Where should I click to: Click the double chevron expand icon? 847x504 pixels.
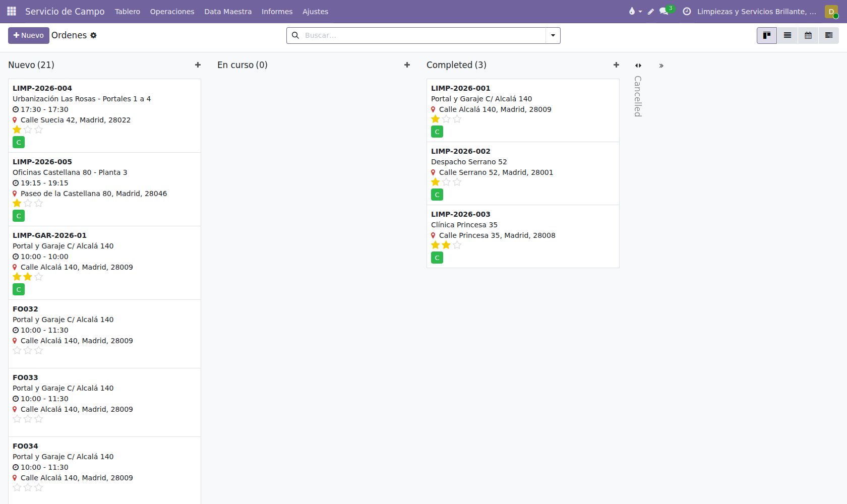click(x=661, y=66)
